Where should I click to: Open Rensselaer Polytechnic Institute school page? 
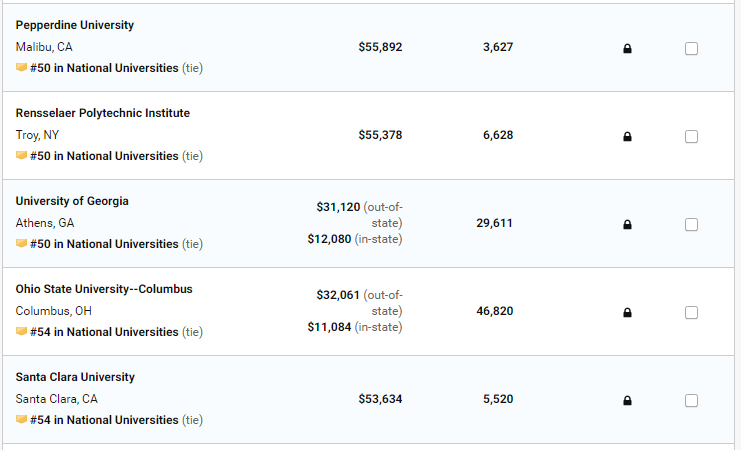coord(103,113)
